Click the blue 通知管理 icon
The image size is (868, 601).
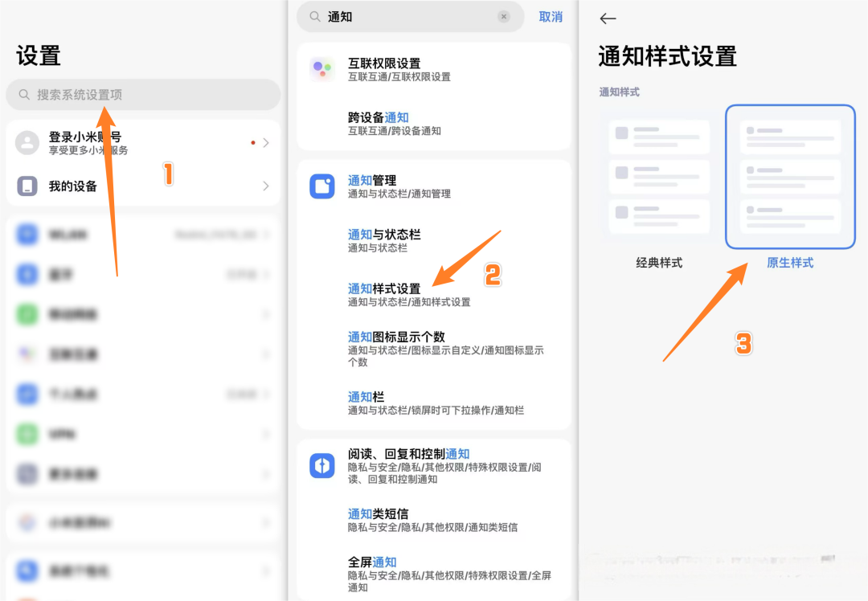pyautogui.click(x=321, y=186)
